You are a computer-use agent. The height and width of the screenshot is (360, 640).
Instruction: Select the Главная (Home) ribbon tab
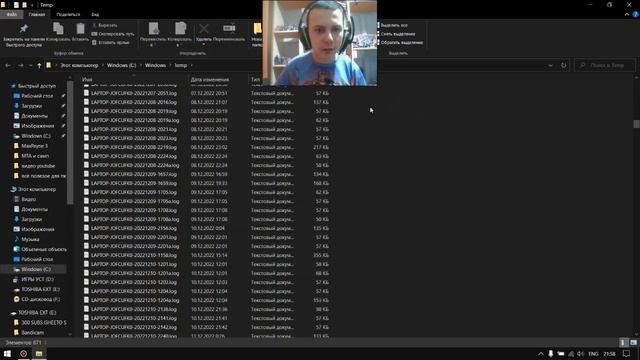[37, 14]
